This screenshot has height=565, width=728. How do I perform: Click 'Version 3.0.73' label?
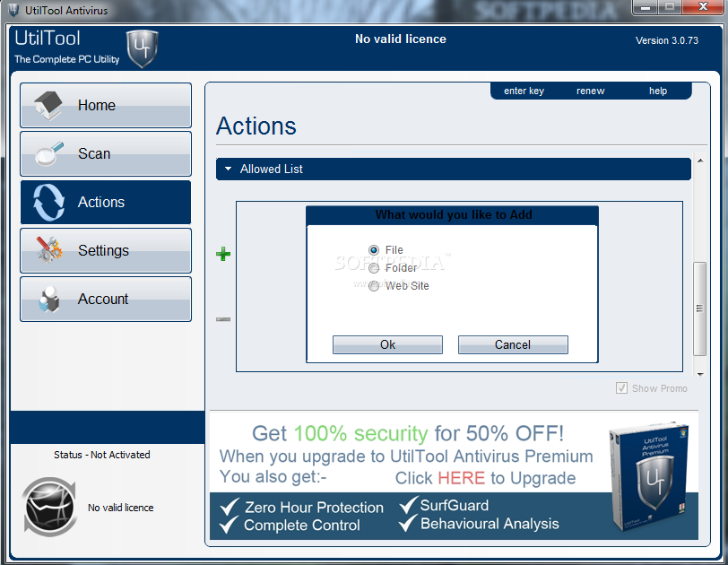667,40
